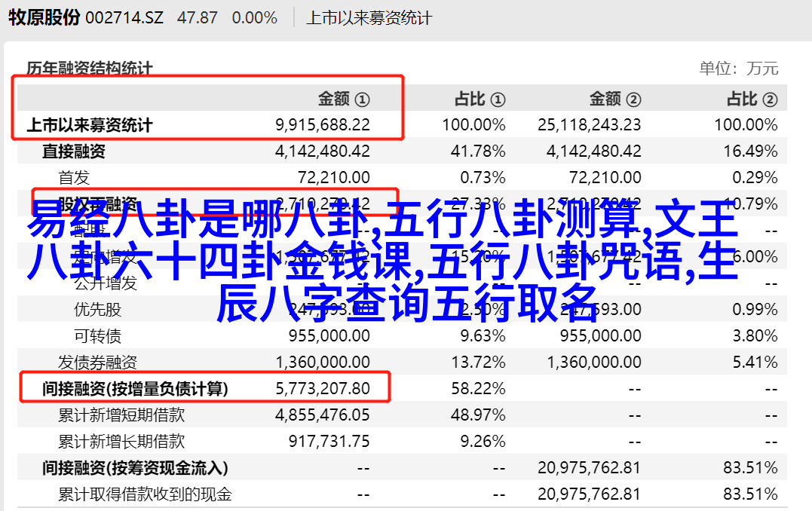Click 1,360,000.00 in the 金额 ① column
Screen dimensions: 812x511
(323, 363)
